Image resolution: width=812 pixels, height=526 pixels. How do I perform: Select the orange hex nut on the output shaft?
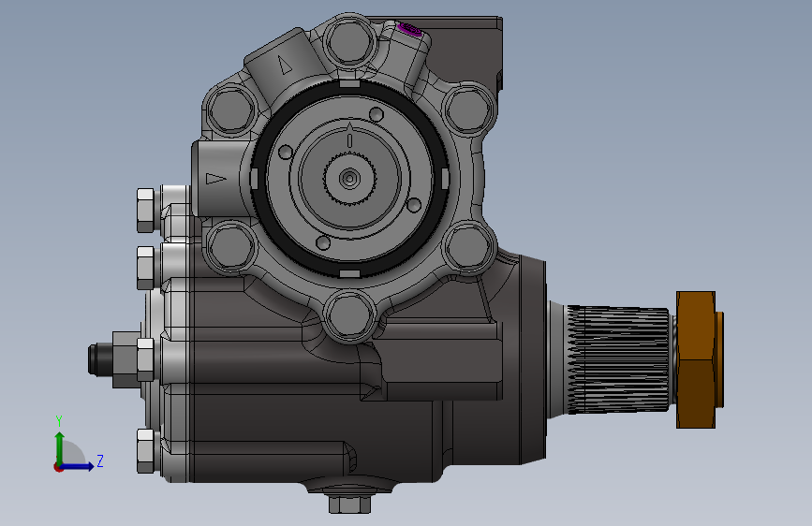[x=696, y=359]
